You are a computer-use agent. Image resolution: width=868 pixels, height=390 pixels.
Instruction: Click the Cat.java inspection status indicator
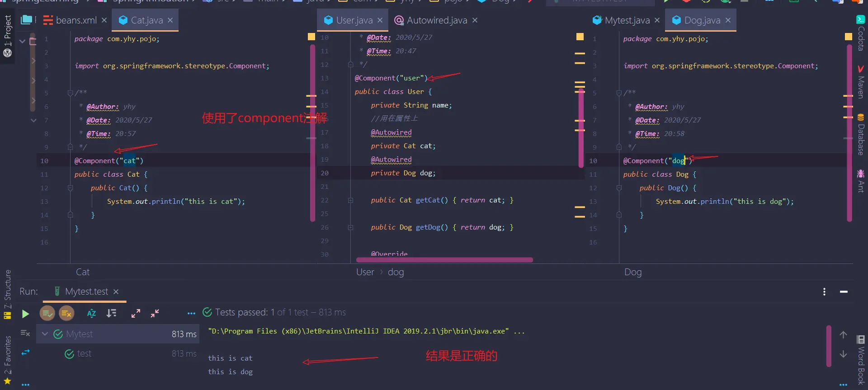point(311,37)
